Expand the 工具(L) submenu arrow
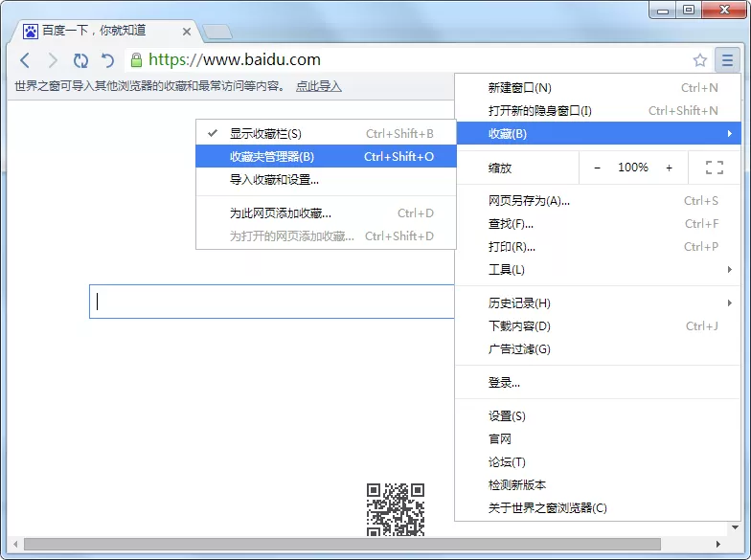The width and height of the screenshot is (751, 560). (730, 270)
